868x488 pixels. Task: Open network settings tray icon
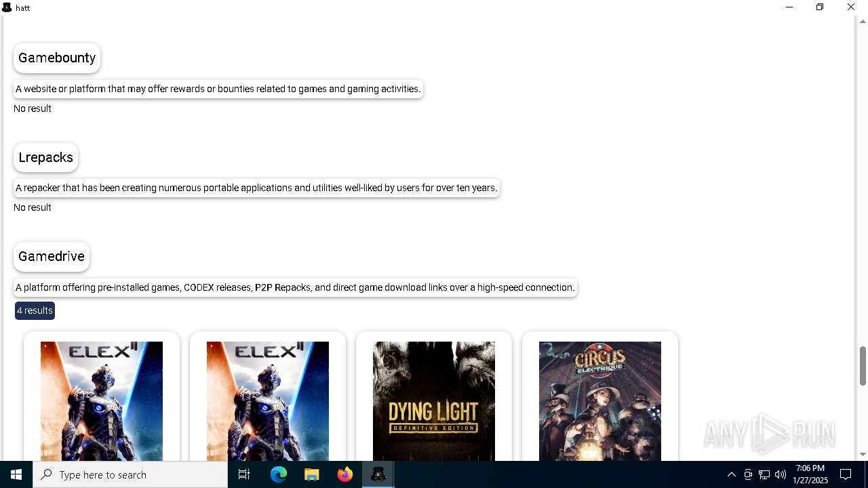click(x=764, y=474)
